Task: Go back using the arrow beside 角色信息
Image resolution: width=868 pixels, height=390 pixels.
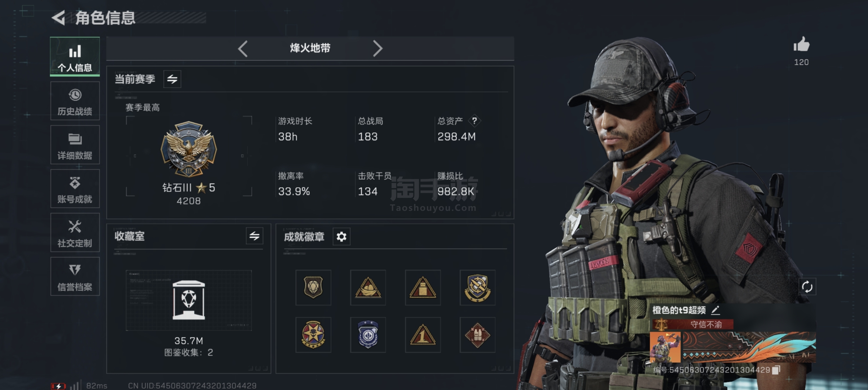Action: (58, 18)
